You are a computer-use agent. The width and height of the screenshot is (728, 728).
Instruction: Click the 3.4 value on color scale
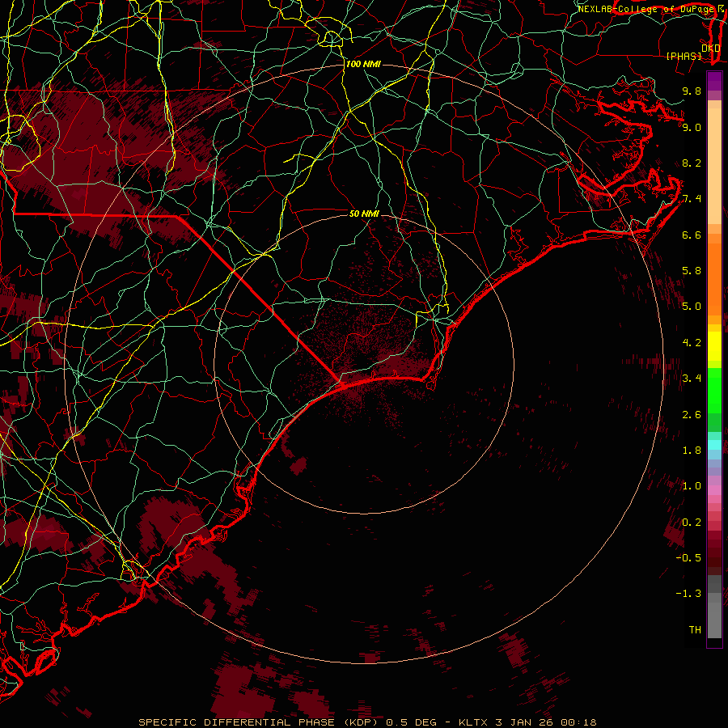click(x=692, y=379)
